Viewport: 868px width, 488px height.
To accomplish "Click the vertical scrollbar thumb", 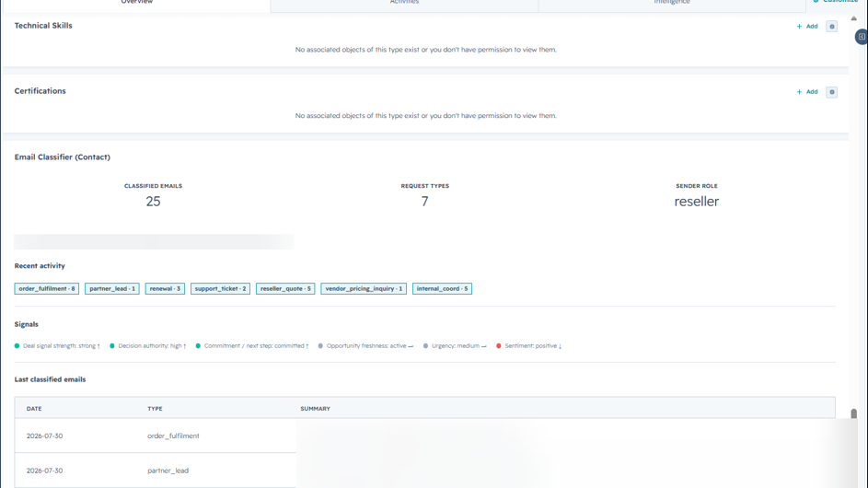I will (853, 413).
